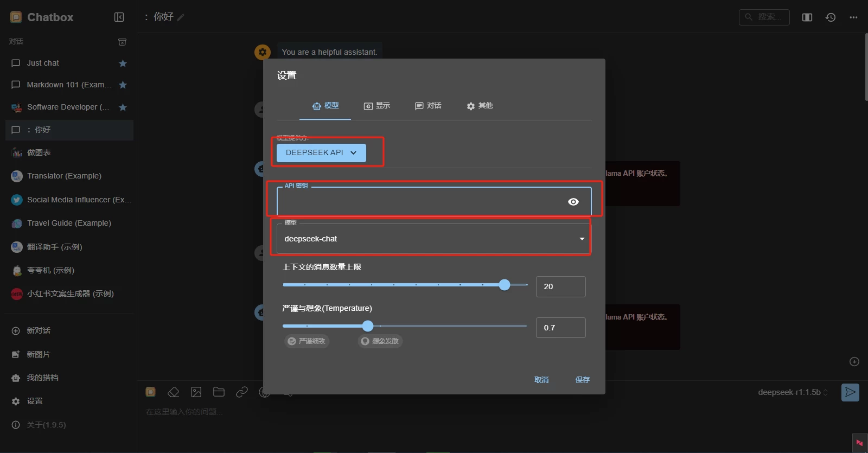The width and height of the screenshot is (868, 453).
Task: Click the link attachment icon
Action: tap(242, 392)
